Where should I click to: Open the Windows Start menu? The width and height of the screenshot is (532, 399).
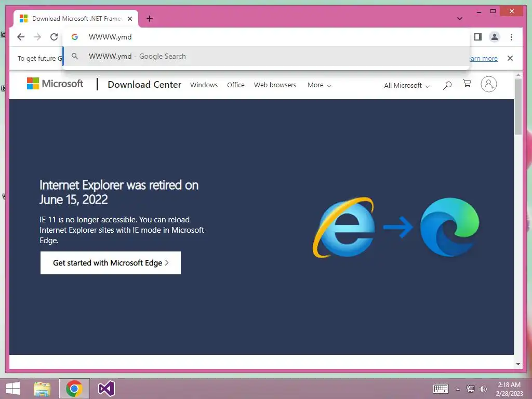pos(13,389)
